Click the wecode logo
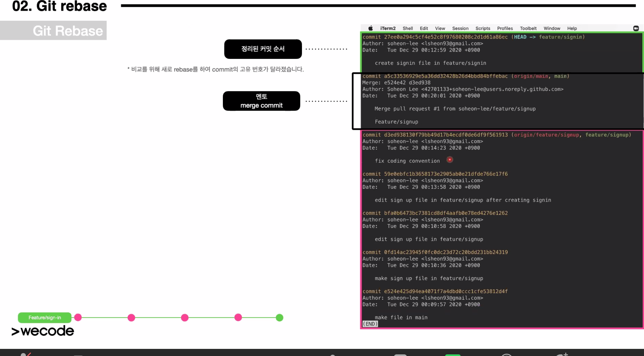Screen dimensions: 644x356 (42, 331)
